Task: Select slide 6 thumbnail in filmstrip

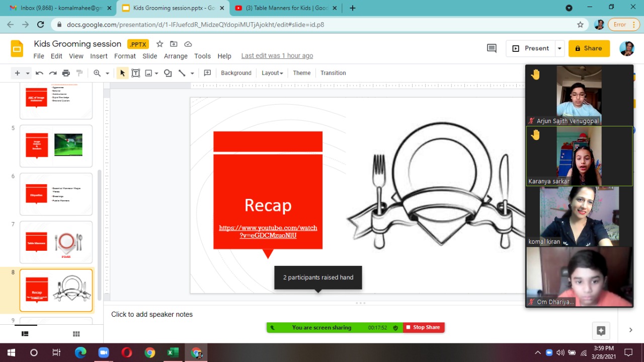Action: pos(56,194)
